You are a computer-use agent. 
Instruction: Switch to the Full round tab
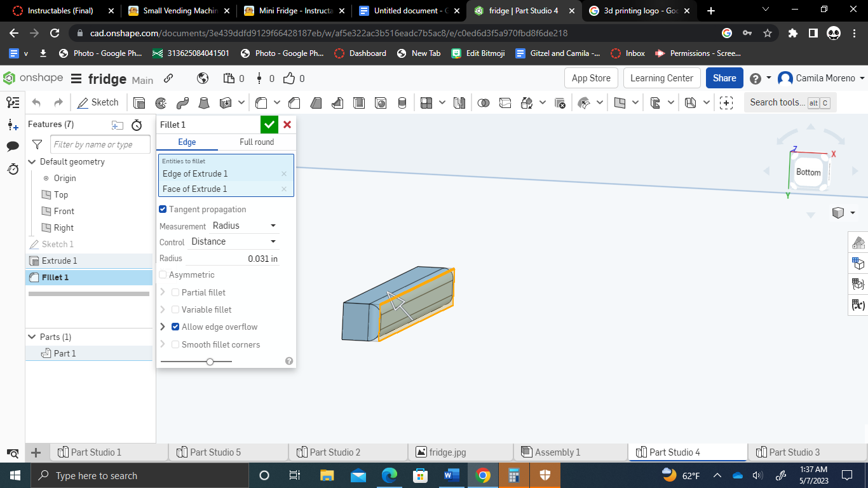(x=257, y=142)
